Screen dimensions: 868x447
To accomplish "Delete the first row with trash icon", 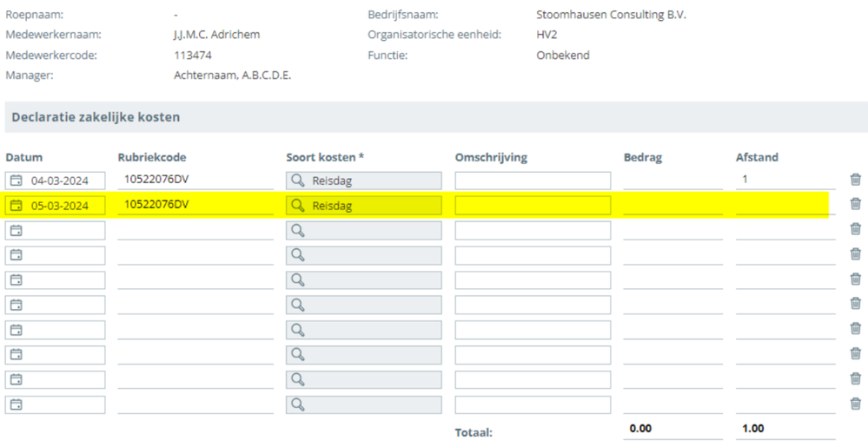I will (856, 180).
